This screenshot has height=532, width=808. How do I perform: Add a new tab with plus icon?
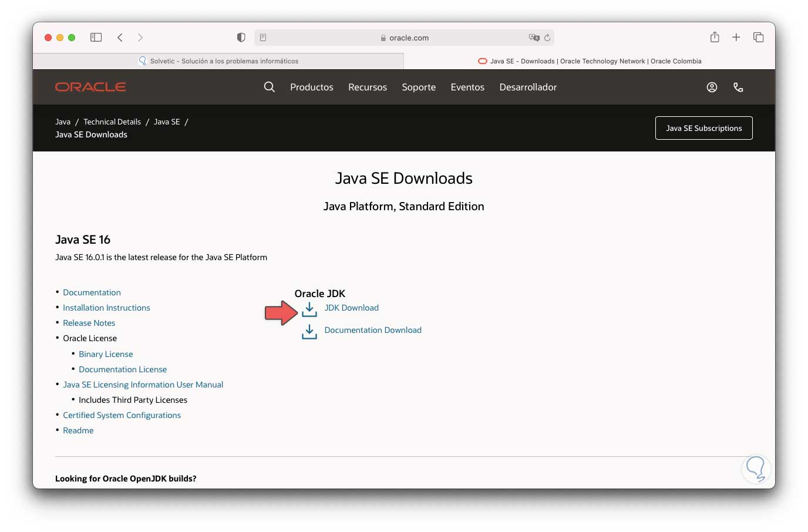pos(736,38)
